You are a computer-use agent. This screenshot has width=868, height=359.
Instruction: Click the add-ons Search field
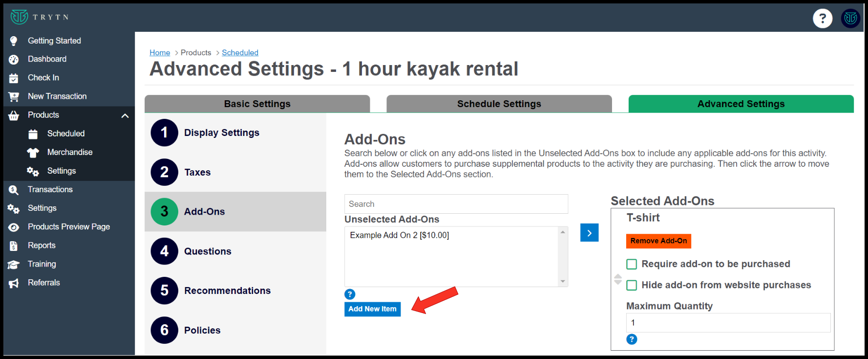point(456,204)
